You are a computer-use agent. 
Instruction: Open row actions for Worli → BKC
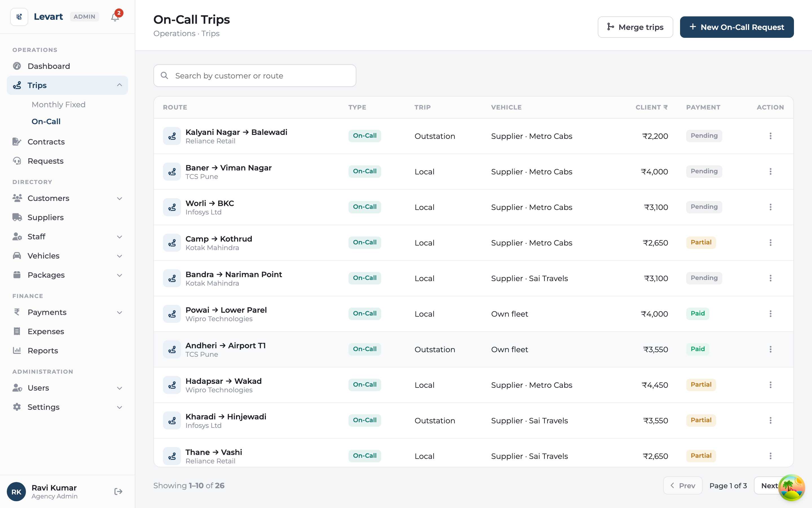point(770,207)
